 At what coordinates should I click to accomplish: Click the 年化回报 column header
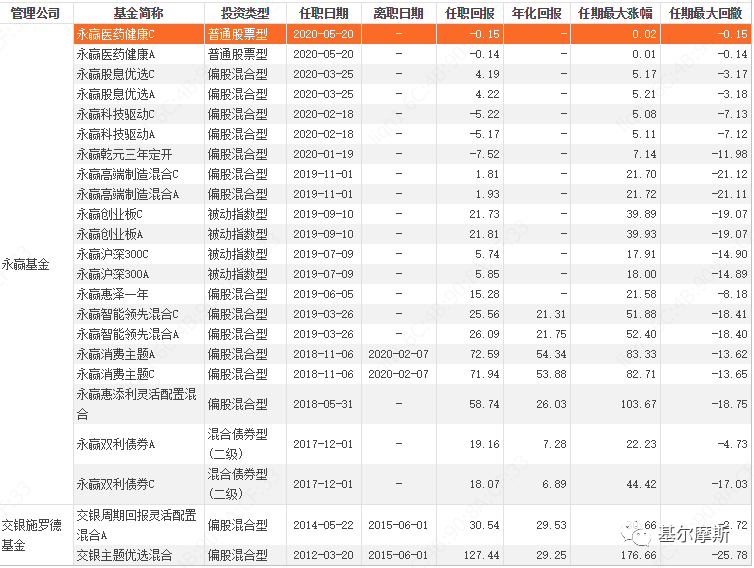pyautogui.click(x=537, y=13)
